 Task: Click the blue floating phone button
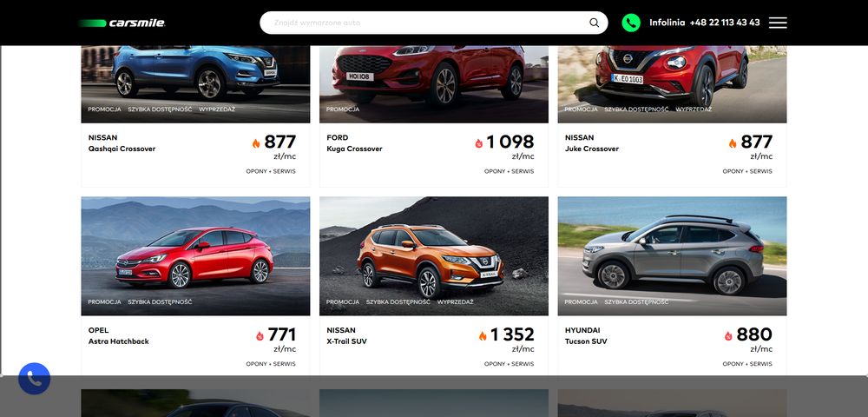coord(35,379)
